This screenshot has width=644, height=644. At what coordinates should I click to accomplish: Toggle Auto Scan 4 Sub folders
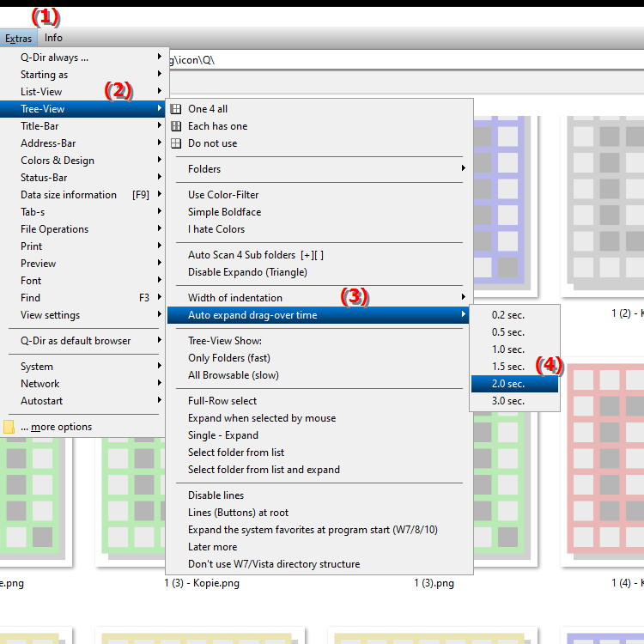point(319,255)
